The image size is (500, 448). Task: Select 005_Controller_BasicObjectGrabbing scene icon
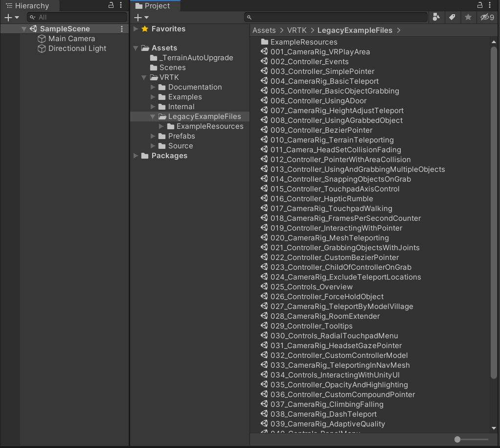(264, 91)
